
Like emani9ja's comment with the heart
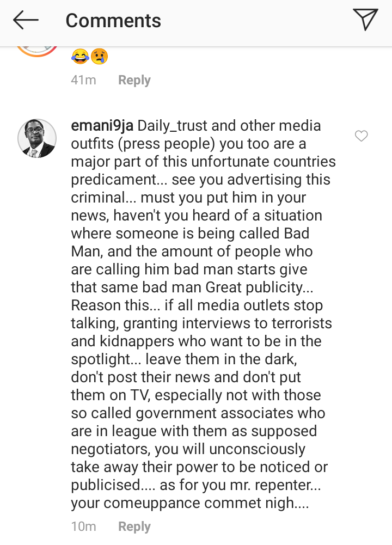point(361,136)
